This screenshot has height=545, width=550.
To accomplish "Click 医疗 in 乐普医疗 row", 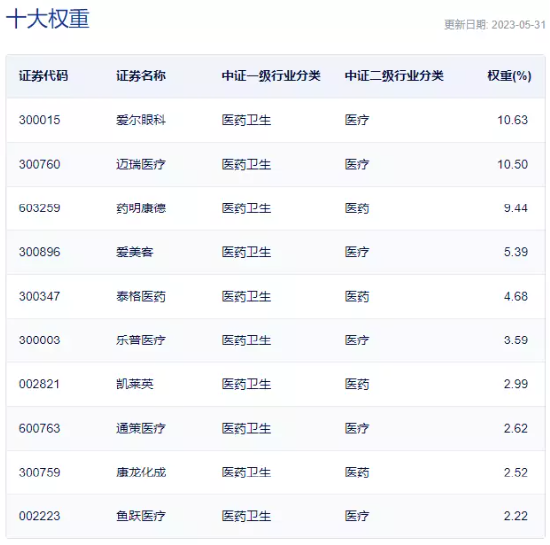I will (357, 340).
